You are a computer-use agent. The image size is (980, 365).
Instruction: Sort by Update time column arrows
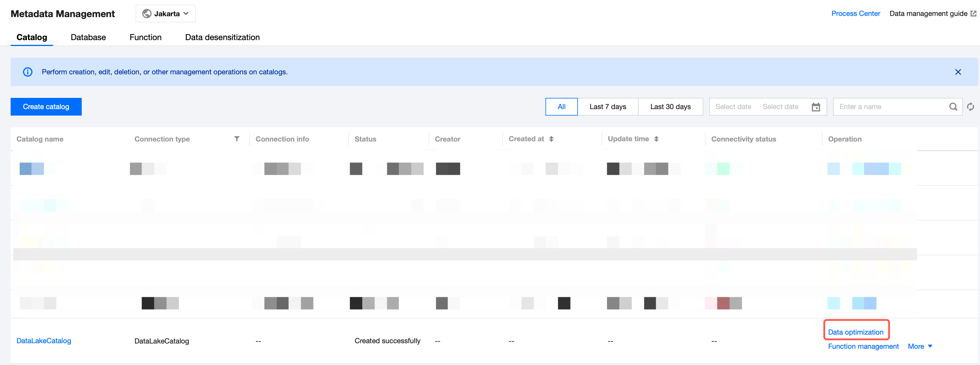656,139
